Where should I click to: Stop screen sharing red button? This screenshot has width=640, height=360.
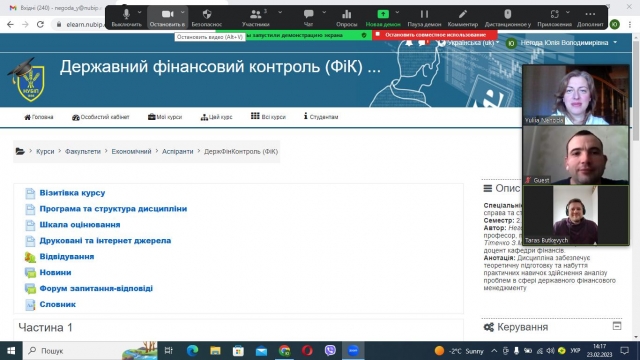coord(435,35)
